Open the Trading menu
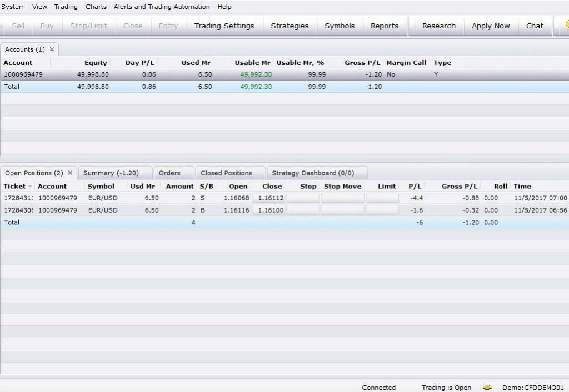 [66, 7]
